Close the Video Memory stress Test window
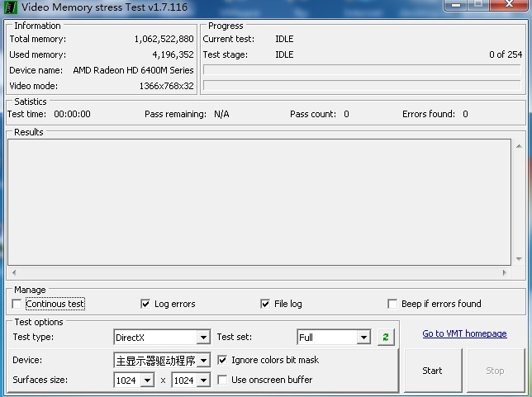The width and height of the screenshot is (532, 397). 509,5
